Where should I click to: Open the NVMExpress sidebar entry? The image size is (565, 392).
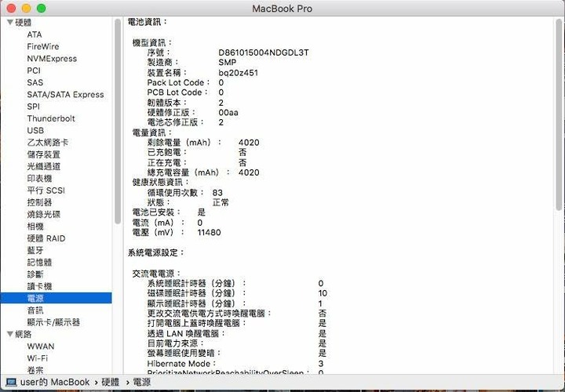(52, 59)
